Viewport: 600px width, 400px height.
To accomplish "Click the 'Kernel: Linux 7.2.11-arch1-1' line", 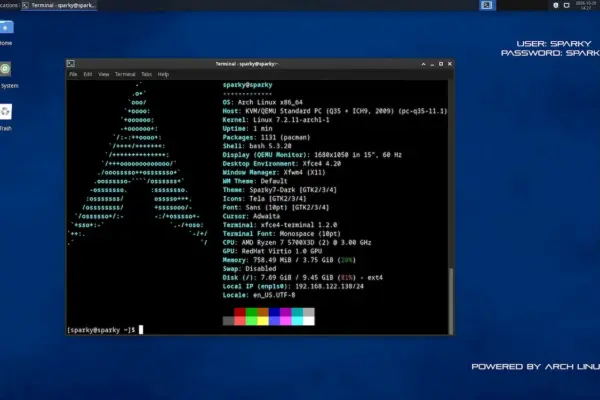I will pos(276,120).
